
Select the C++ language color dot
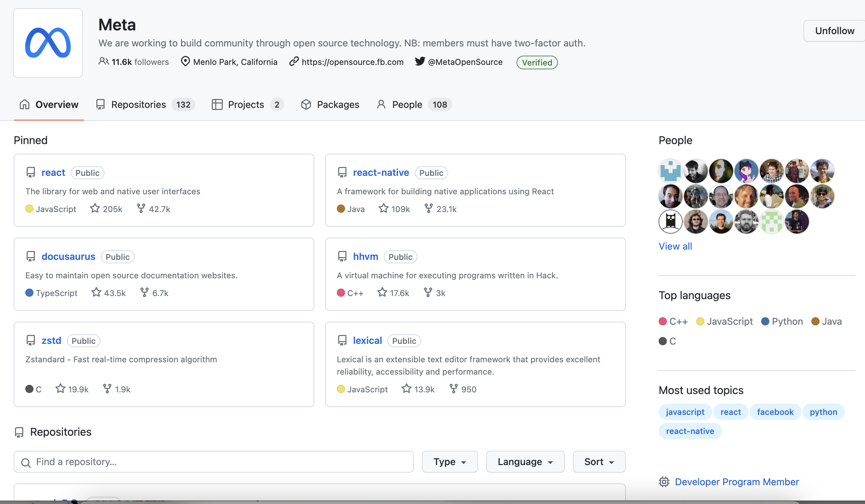point(663,321)
